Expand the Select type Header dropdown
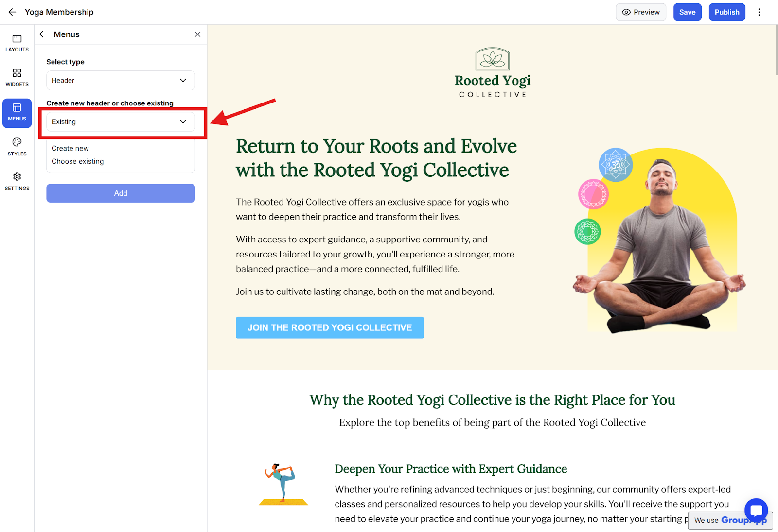The width and height of the screenshot is (778, 532). click(121, 81)
